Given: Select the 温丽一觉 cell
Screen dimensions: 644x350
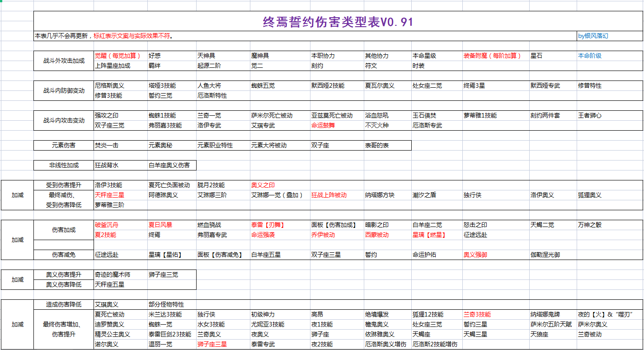Looking at the screenshot, I should pos(172,344).
